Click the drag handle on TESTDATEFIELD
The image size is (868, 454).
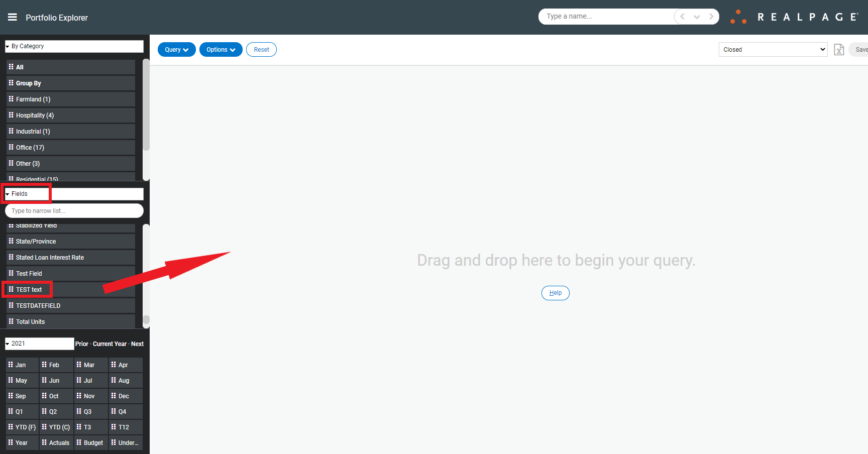[12, 305]
